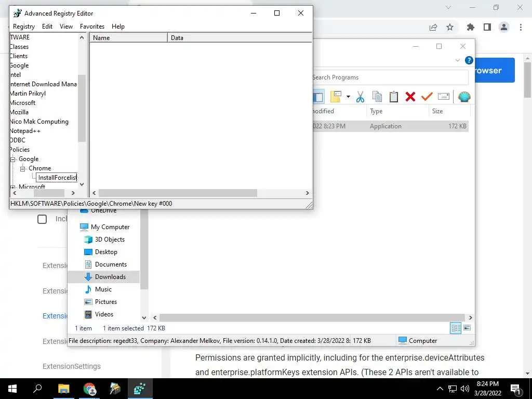This screenshot has height=399, width=532.
Task: Collapse the Google key under Policies
Action: pos(13,159)
